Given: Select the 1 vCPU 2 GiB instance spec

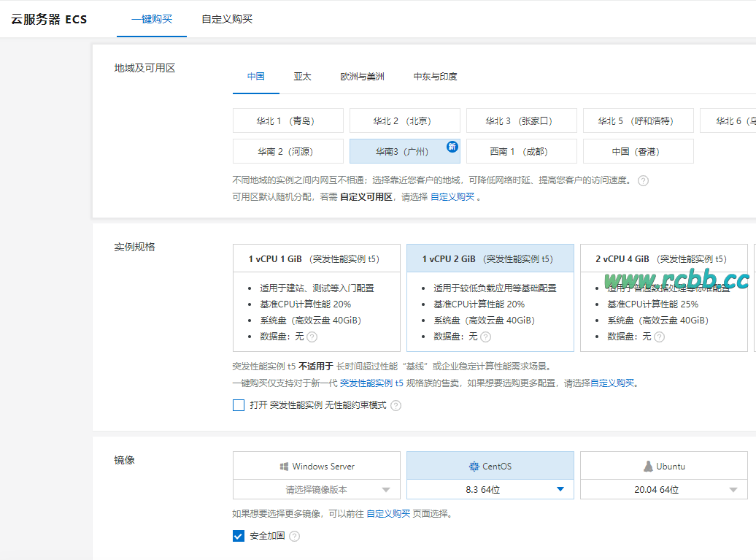Looking at the screenshot, I should tap(490, 298).
